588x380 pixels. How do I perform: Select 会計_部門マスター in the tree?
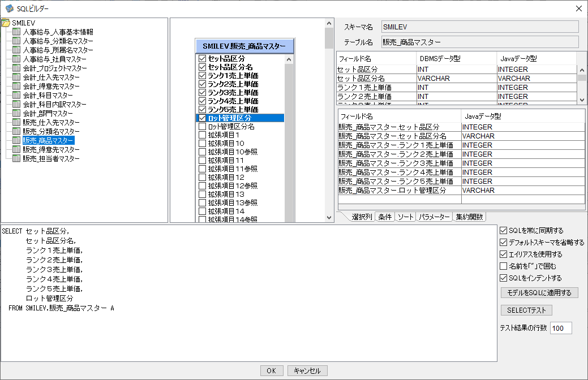pos(48,114)
